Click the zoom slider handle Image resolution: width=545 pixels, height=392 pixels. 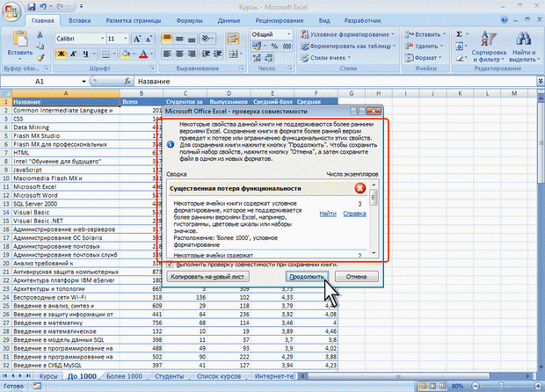501,386
